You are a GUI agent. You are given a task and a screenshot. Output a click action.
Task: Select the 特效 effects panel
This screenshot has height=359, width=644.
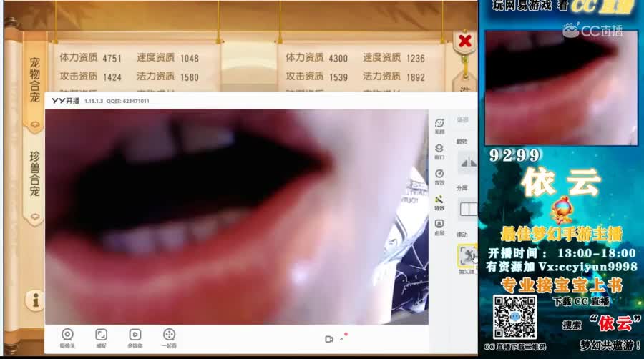click(x=439, y=202)
